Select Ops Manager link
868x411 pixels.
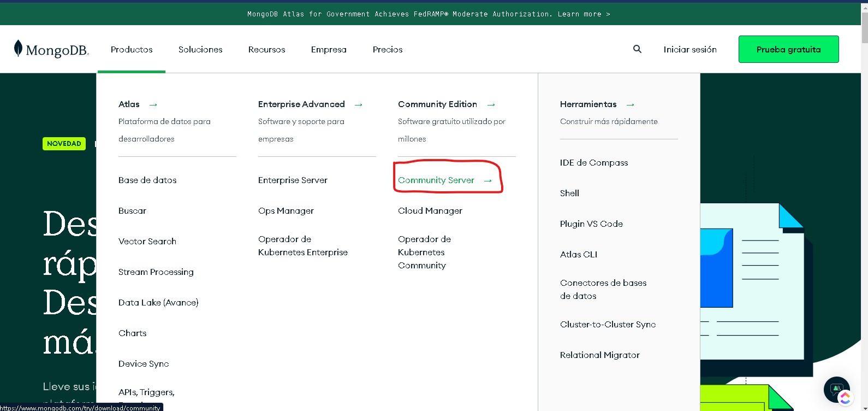tap(286, 211)
